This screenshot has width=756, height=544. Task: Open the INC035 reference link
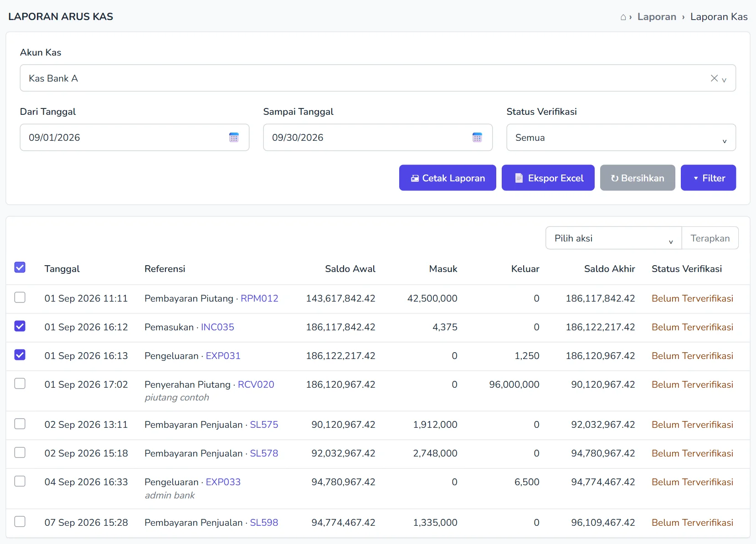click(x=217, y=327)
